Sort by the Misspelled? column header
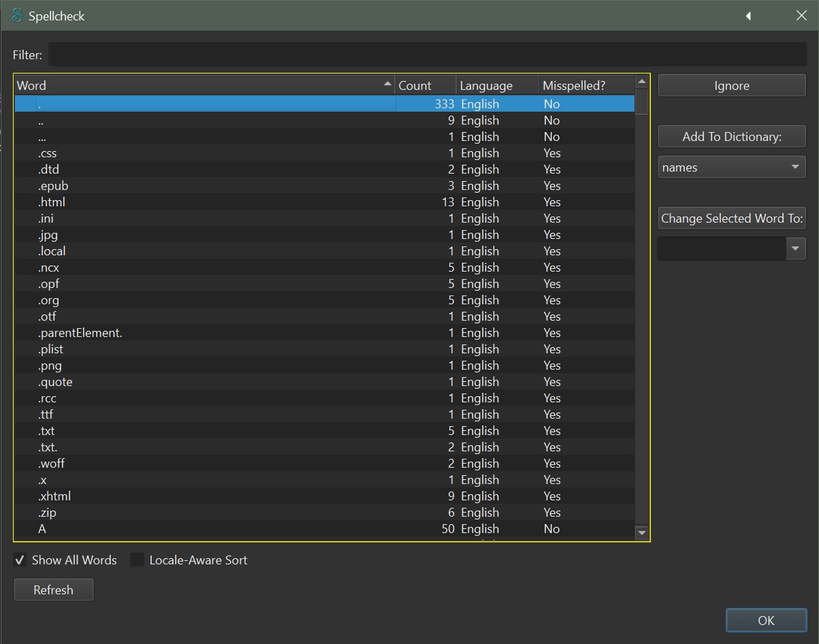819x644 pixels. tap(587, 85)
